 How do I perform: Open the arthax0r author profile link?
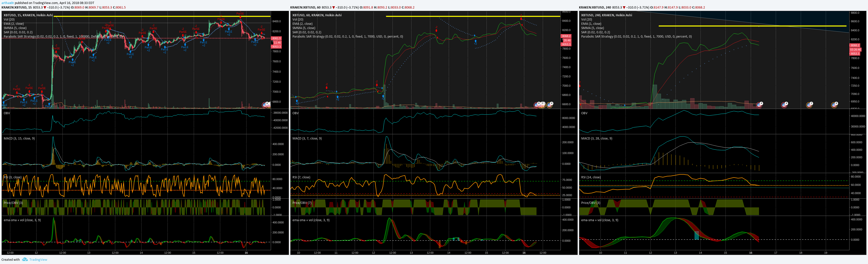click(x=8, y=3)
